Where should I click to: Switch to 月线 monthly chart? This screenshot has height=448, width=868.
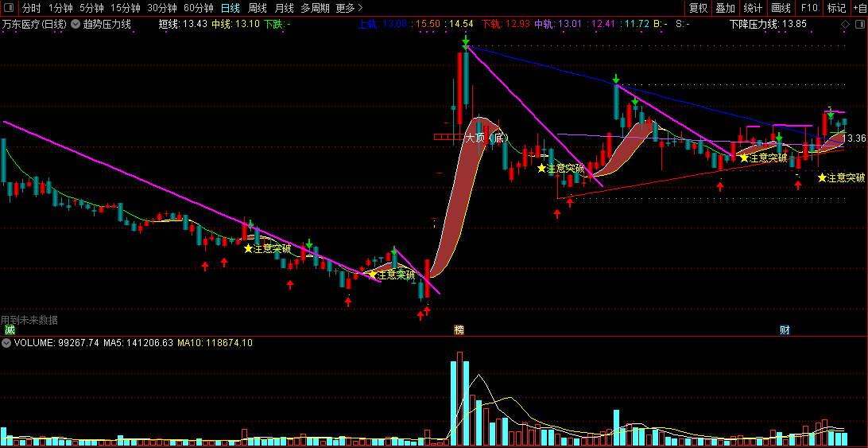284,8
